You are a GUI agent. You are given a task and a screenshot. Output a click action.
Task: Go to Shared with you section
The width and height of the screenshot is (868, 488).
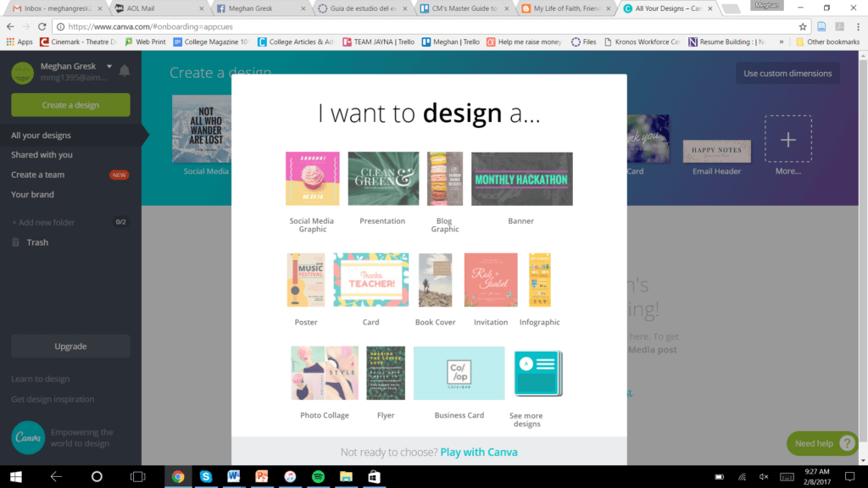click(x=42, y=155)
